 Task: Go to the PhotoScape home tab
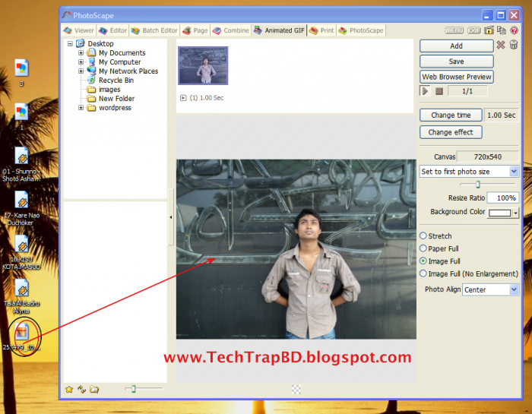click(x=361, y=30)
